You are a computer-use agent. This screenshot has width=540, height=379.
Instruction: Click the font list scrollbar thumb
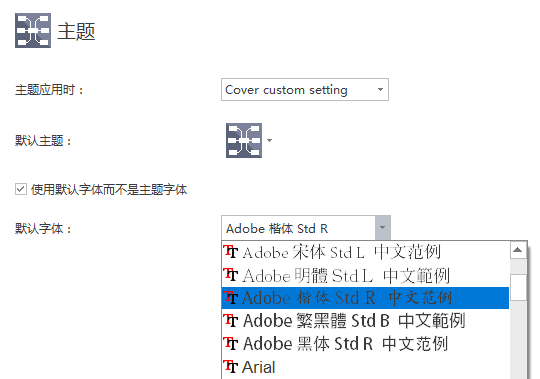coord(518,287)
